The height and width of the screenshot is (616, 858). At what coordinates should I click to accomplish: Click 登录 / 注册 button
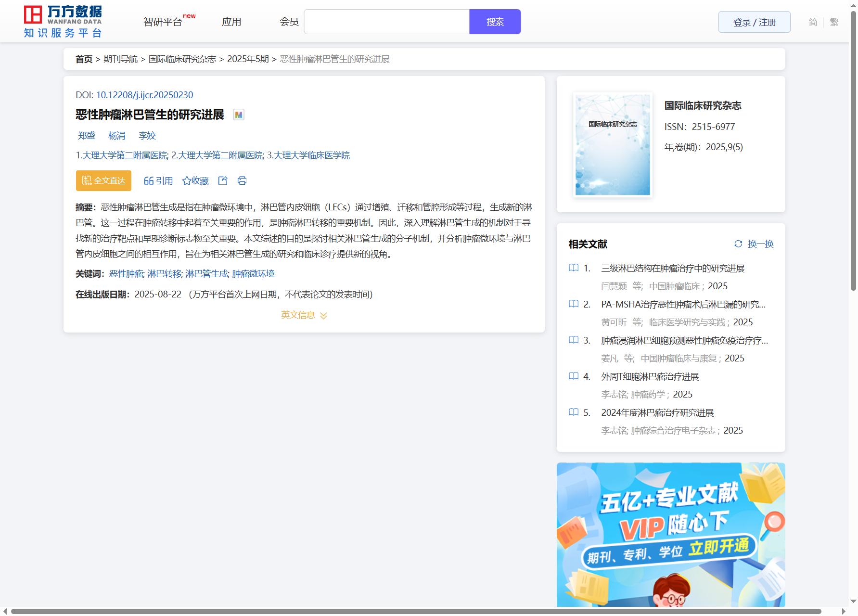[754, 22]
